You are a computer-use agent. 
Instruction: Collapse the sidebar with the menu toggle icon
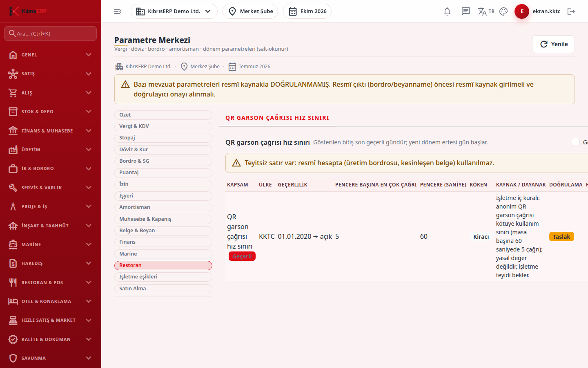pyautogui.click(x=118, y=11)
